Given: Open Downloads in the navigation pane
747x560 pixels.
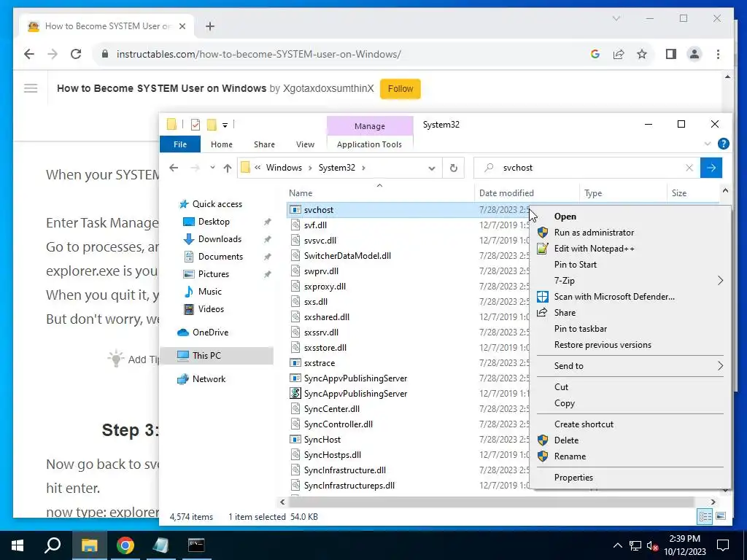Looking at the screenshot, I should pyautogui.click(x=220, y=239).
